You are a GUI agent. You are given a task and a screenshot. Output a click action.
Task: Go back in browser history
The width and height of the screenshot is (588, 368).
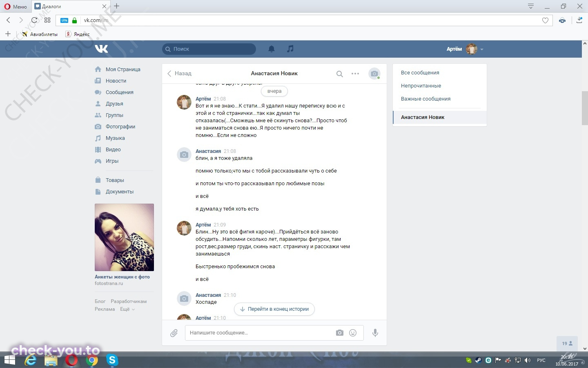pos(9,20)
